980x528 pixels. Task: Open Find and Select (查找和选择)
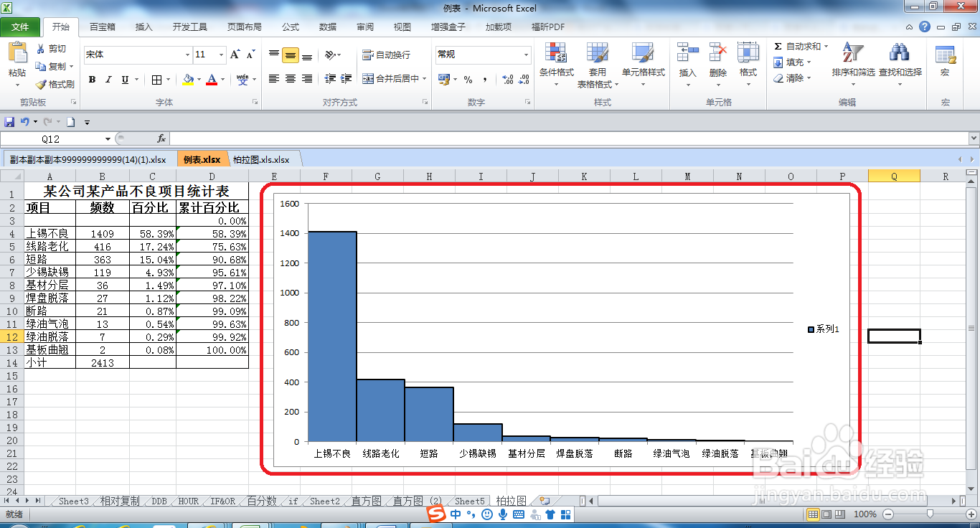pos(900,64)
